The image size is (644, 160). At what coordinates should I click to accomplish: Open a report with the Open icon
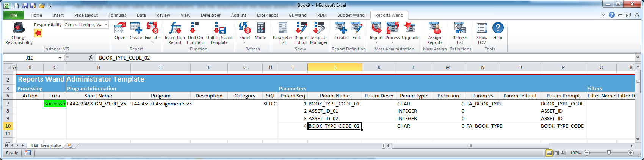[120, 28]
